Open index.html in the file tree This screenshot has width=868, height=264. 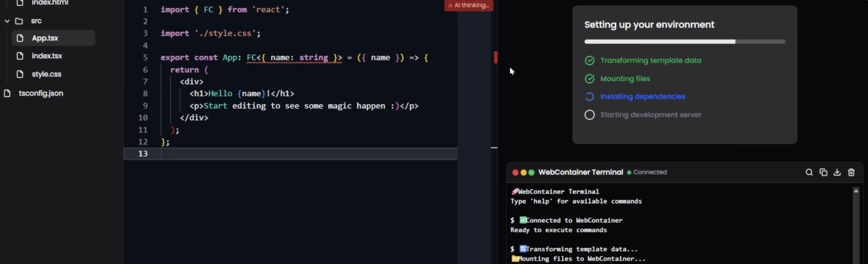point(50,3)
